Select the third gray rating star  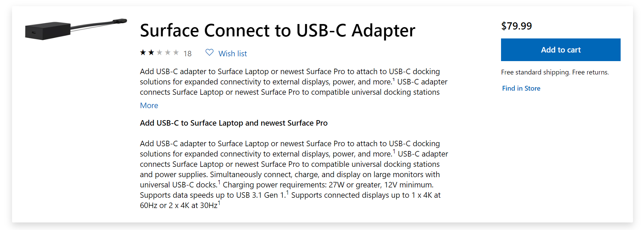(x=159, y=53)
